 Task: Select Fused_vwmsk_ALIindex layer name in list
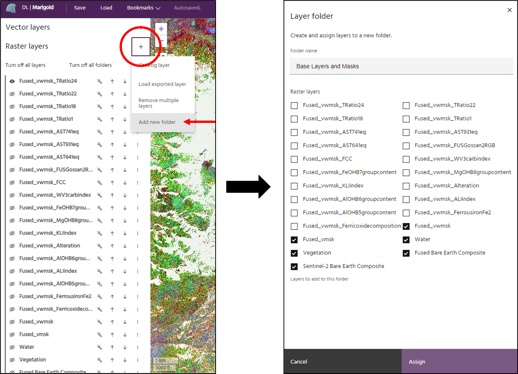coord(48,271)
